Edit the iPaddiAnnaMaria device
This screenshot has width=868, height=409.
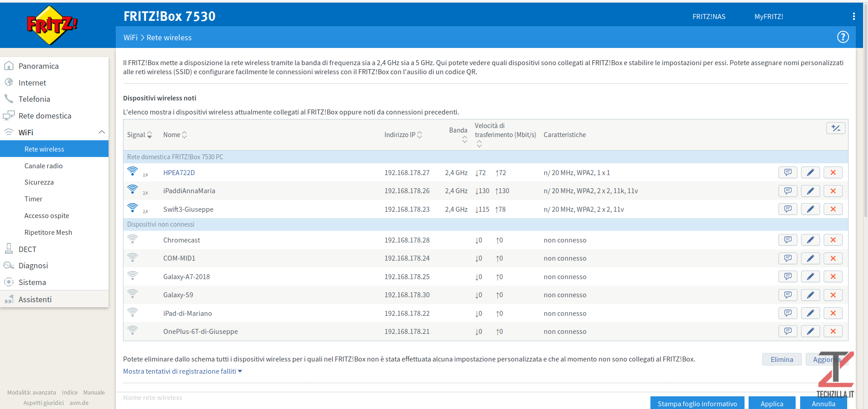click(x=810, y=191)
